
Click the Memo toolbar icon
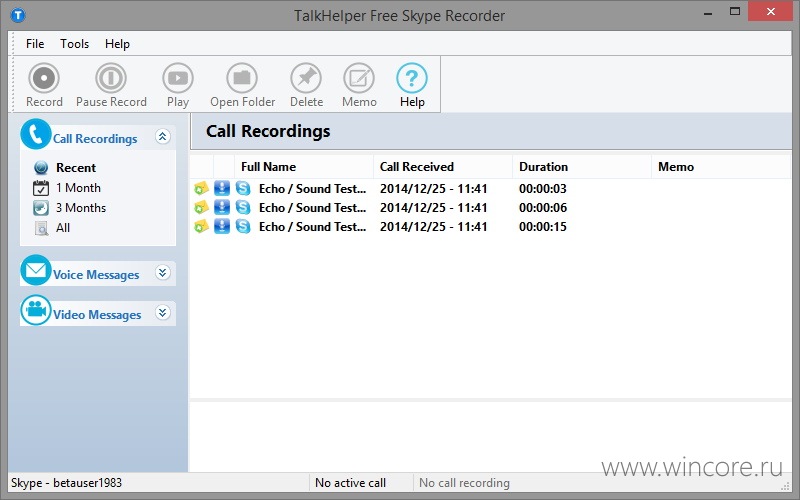(x=359, y=78)
